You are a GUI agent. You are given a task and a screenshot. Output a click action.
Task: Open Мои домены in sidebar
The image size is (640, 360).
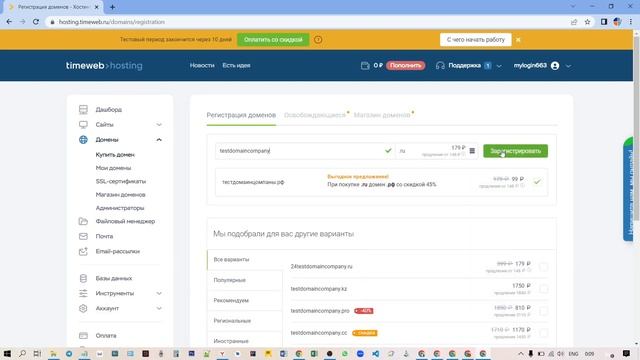coord(113,168)
